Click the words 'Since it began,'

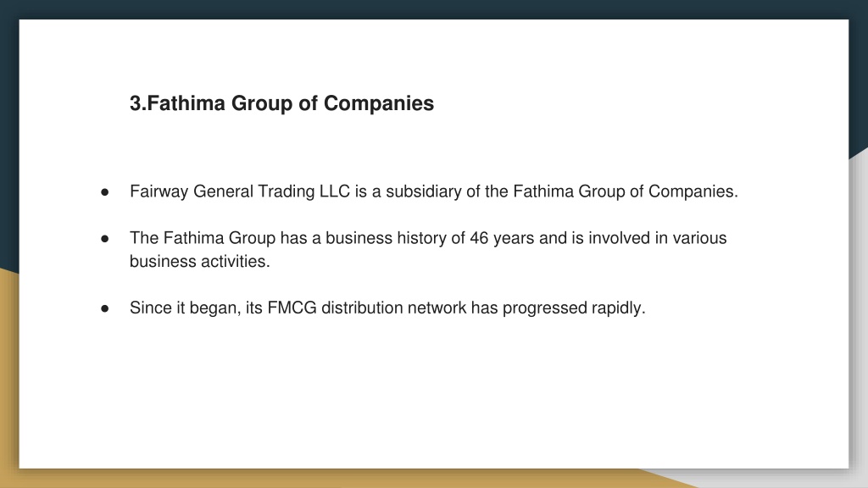pos(186,308)
